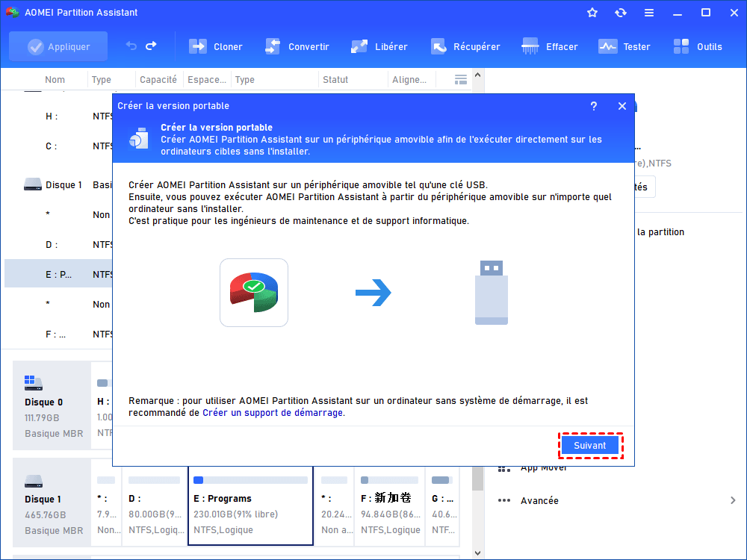The image size is (747, 560).
Task: Click the portable version header icon
Action: pos(139,139)
